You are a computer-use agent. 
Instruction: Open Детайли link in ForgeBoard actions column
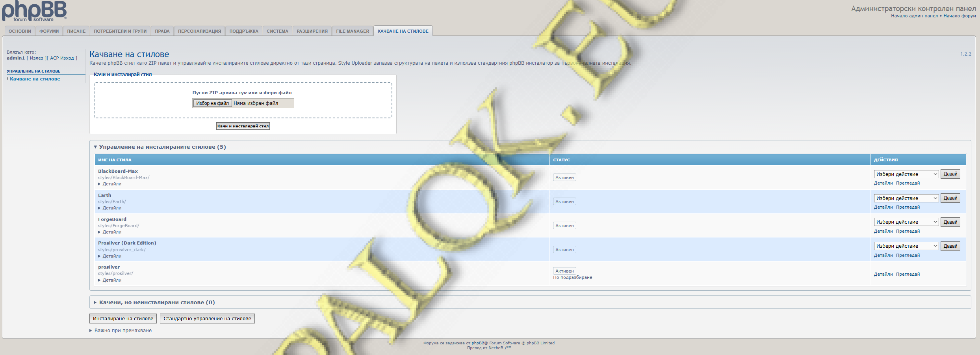point(883,231)
